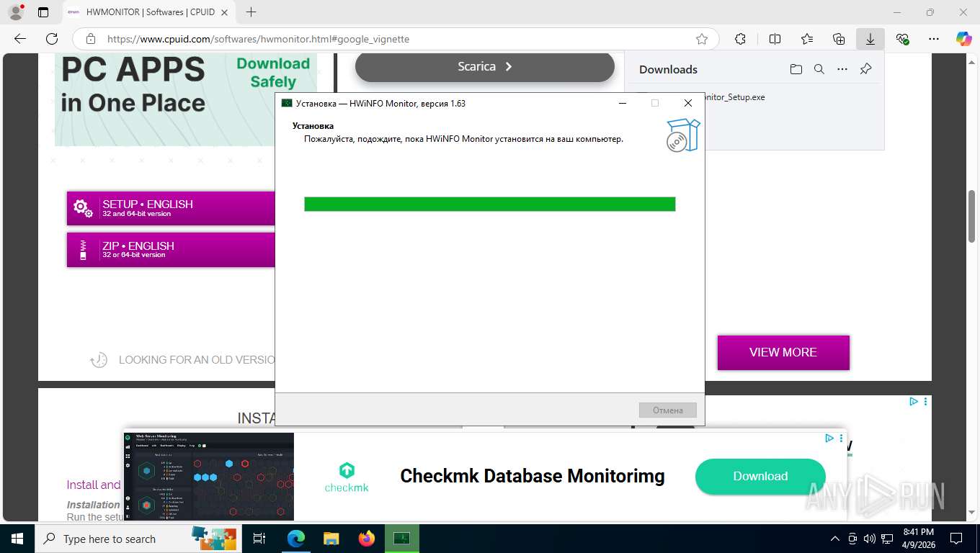980x553 pixels.
Task: Open more options in the Downloads panel
Action: point(842,69)
